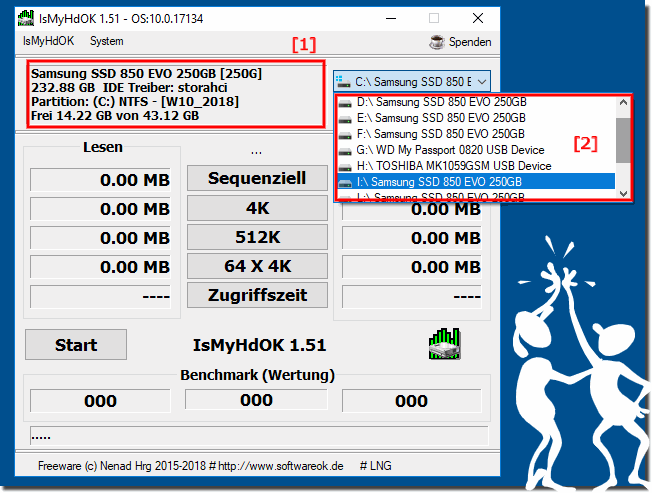Select D:\ Samsung SSD 850 EVO 250GB

coord(476,102)
